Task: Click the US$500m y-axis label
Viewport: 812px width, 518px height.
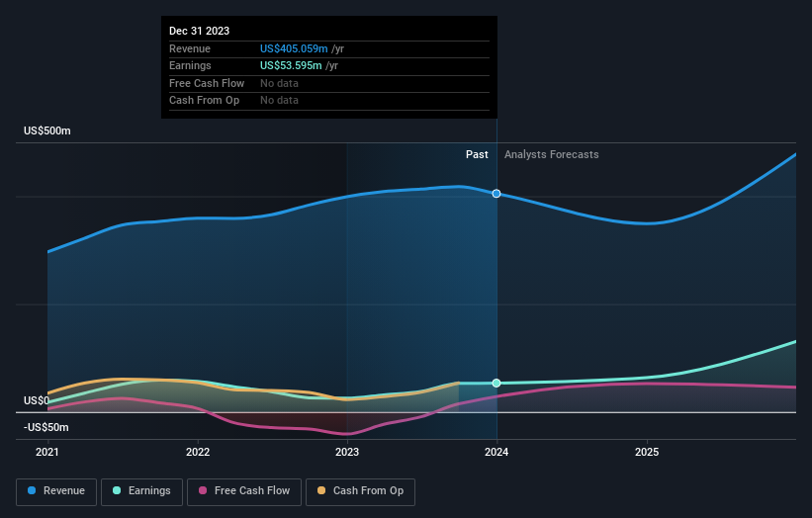Action: click(47, 130)
